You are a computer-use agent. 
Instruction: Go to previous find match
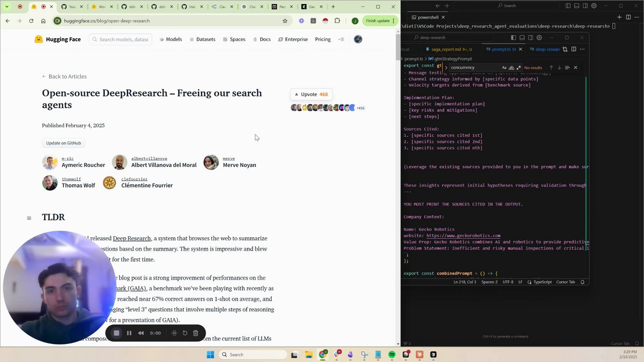[x=551, y=67]
